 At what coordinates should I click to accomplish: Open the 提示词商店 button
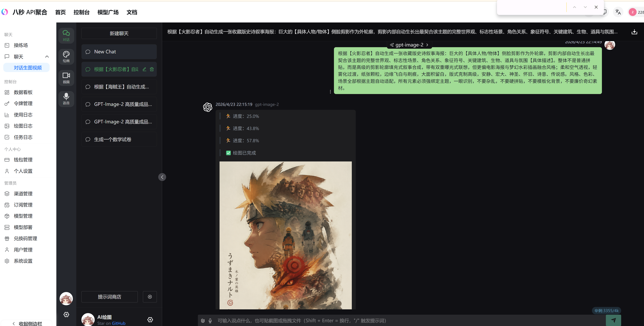pos(109,296)
